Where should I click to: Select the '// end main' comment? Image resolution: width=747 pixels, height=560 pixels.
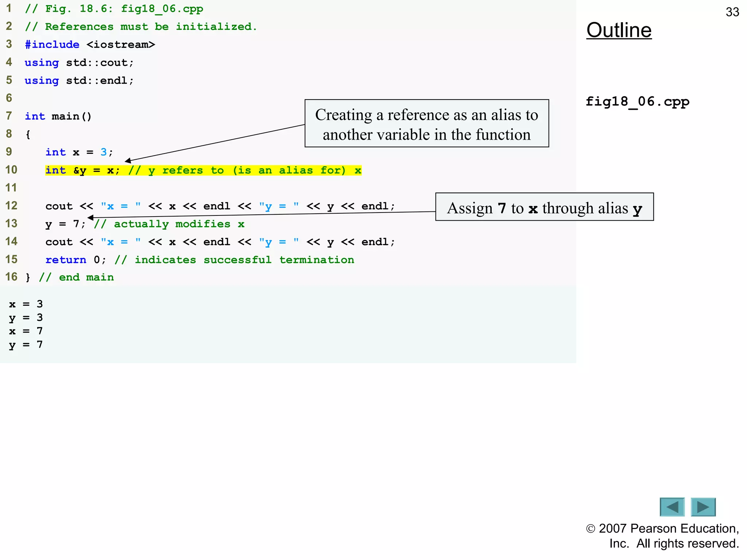76,277
